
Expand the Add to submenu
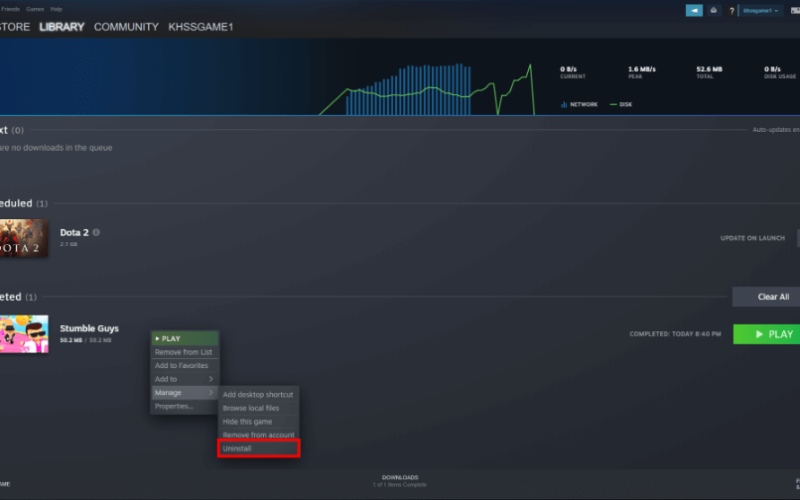185,379
